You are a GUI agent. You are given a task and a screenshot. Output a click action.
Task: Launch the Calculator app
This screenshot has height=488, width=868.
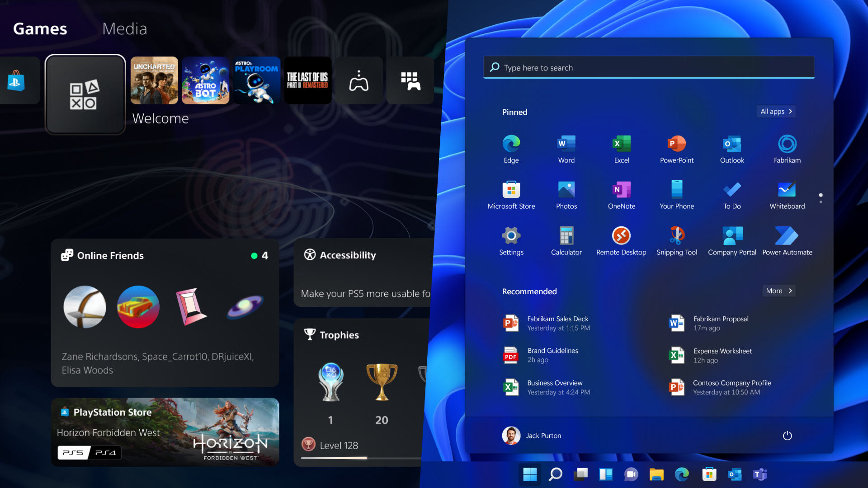tap(566, 241)
